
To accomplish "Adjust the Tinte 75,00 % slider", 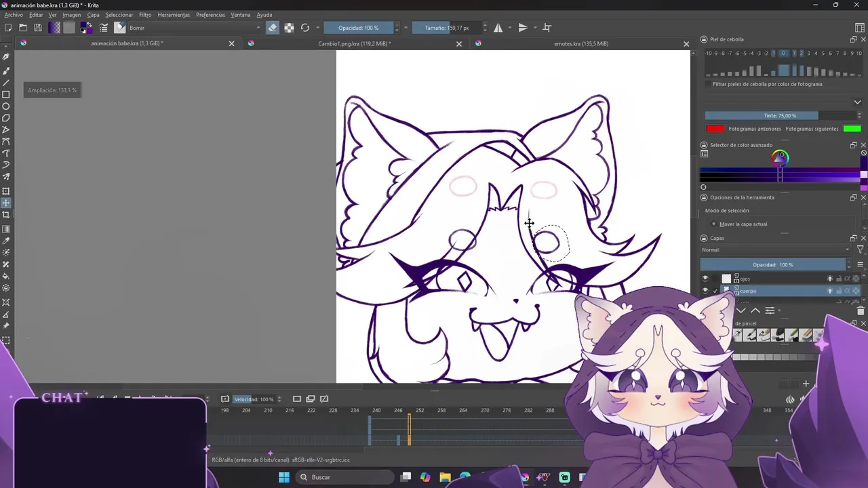I will pos(780,116).
